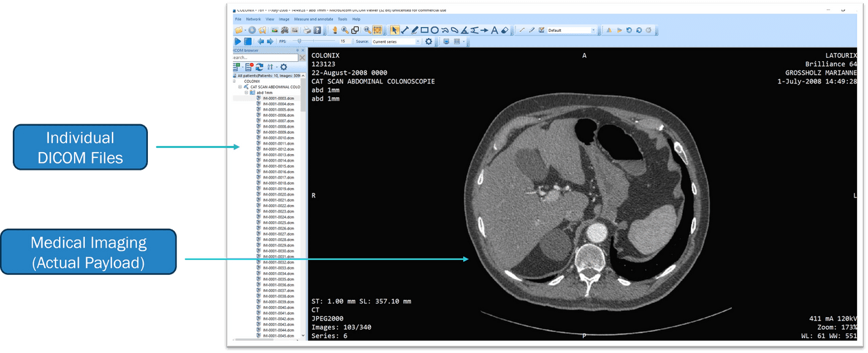Select file IM-0001-0010.dcm
868x353 pixels.
click(x=278, y=138)
